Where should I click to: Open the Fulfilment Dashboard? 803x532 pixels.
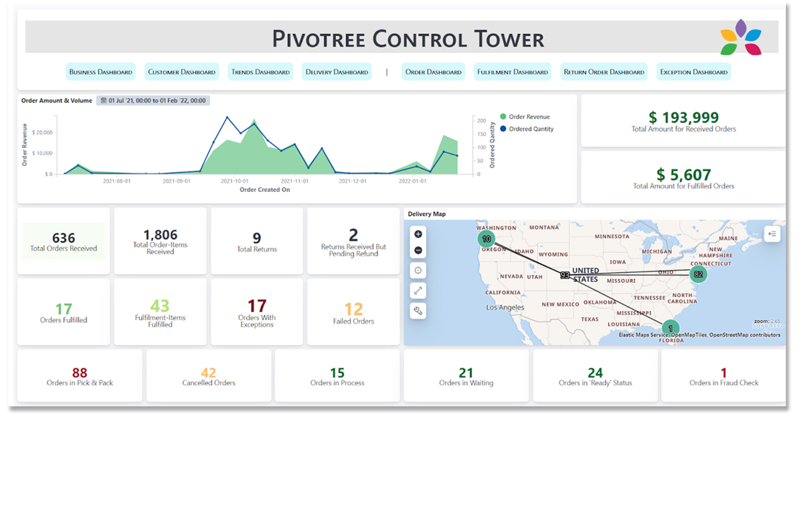pos(513,72)
